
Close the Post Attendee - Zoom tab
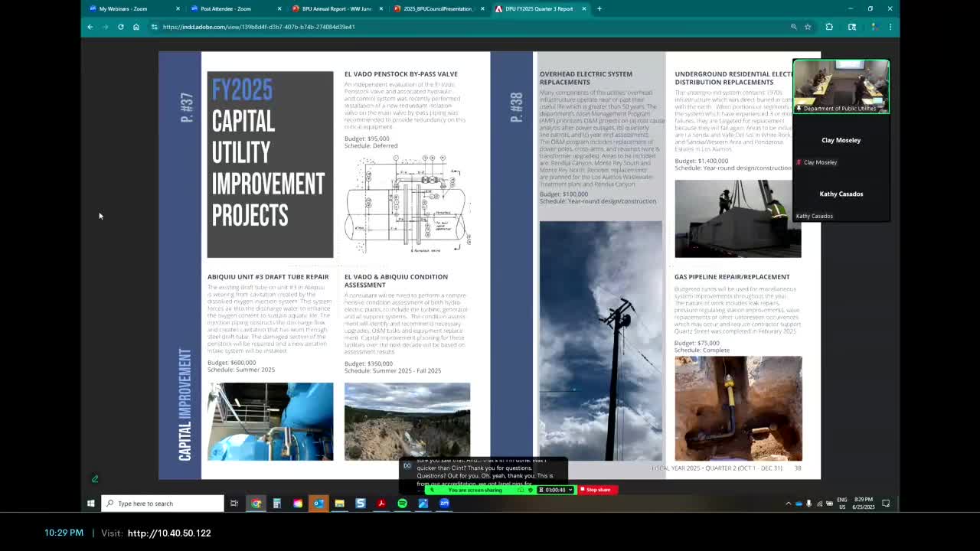pos(279,8)
